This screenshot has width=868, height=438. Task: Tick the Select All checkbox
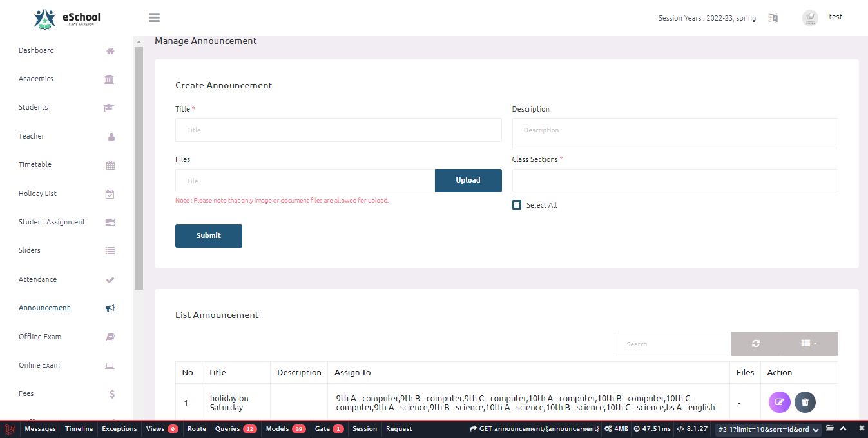[517, 205]
